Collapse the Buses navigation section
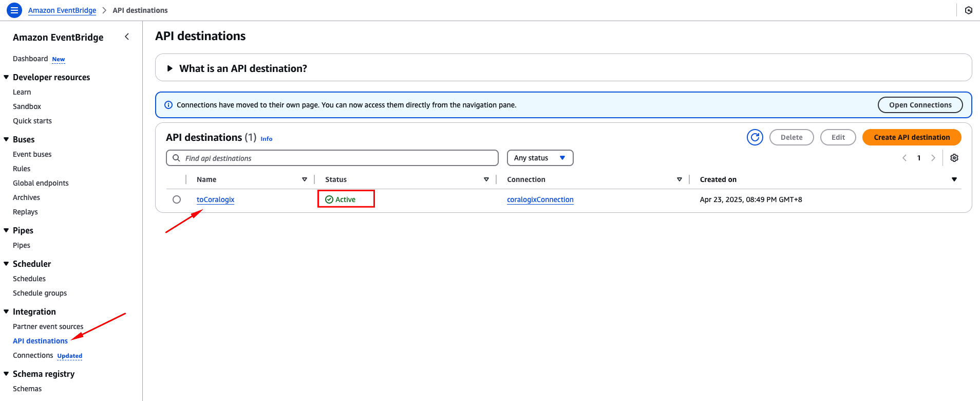980x401 pixels. click(x=6, y=139)
